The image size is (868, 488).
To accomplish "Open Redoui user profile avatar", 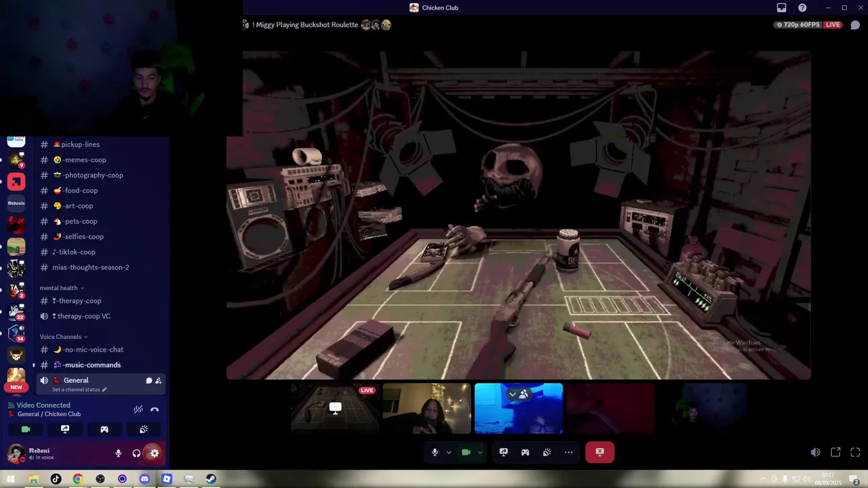I will (x=16, y=453).
